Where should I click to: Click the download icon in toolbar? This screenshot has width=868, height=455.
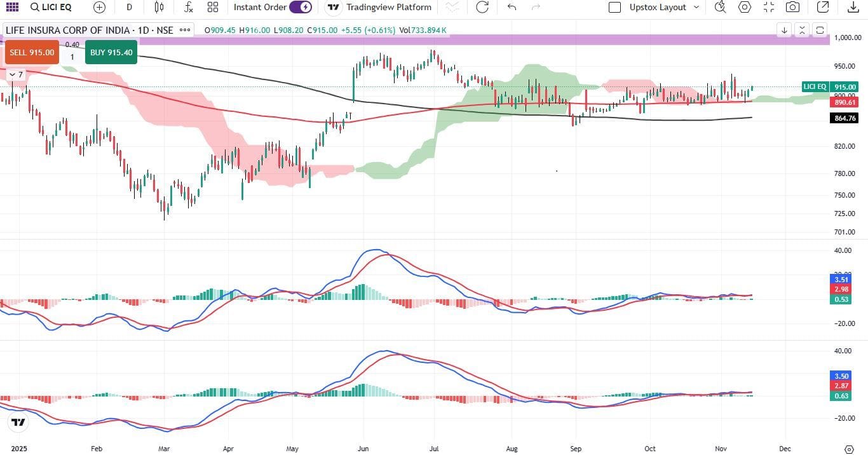(x=853, y=7)
